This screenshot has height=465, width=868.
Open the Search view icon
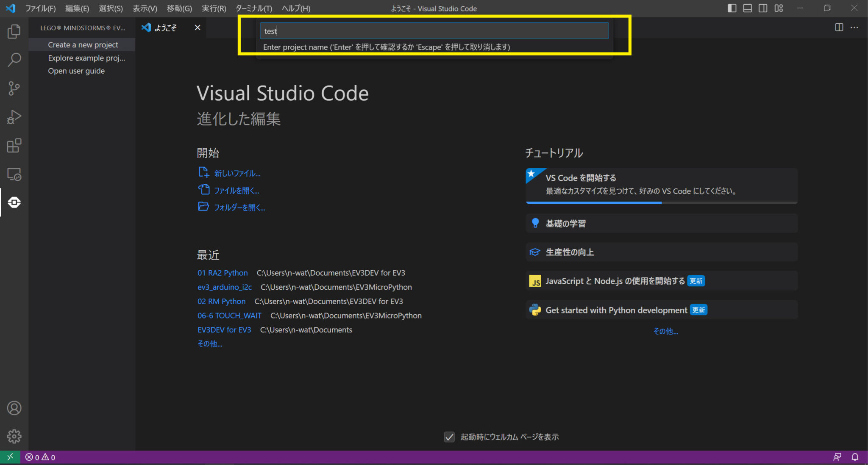pos(14,60)
